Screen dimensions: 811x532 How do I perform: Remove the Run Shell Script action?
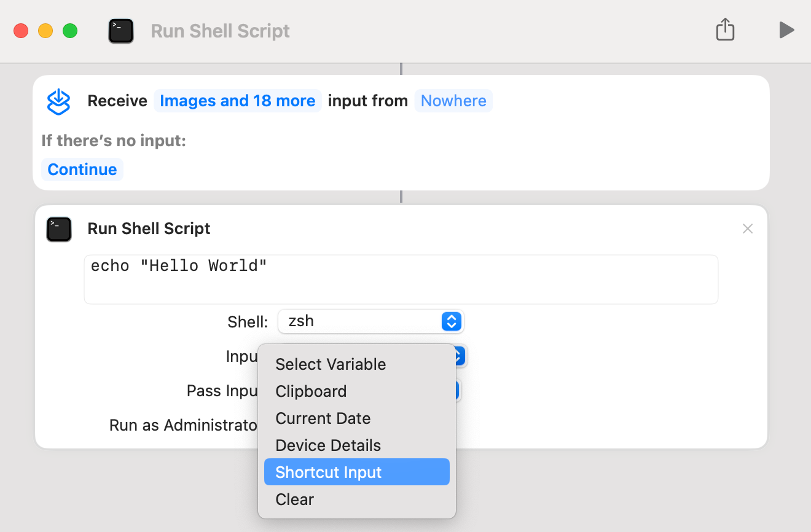tap(747, 229)
